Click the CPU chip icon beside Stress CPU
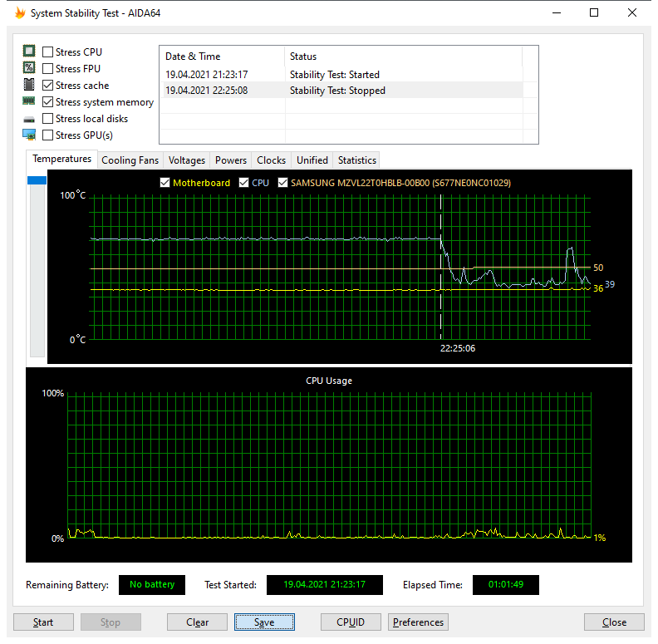This screenshot has width=658, height=644. 29,52
